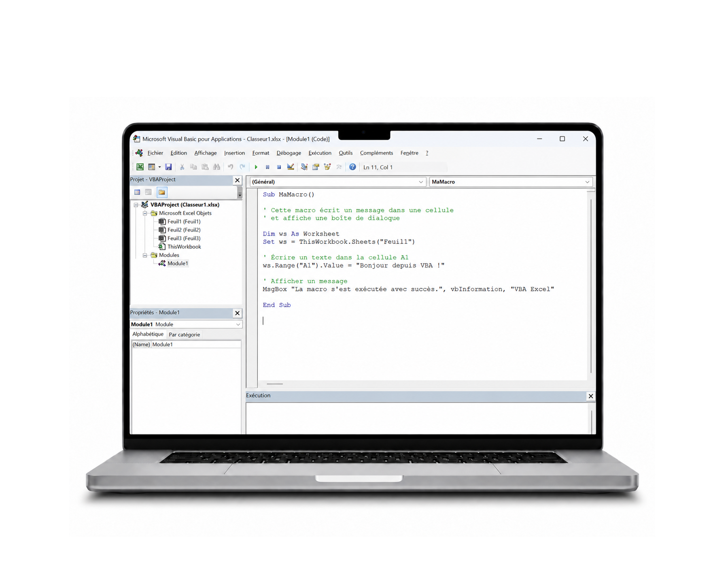Open the Affichage menu
The height and width of the screenshot is (567, 728).
tap(206, 153)
